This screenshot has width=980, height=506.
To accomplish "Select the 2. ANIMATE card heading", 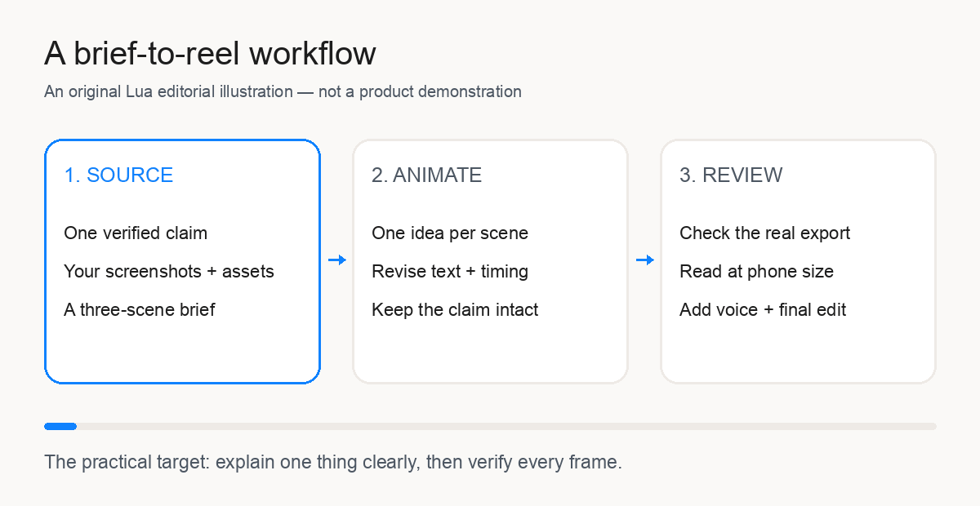I will [x=426, y=175].
